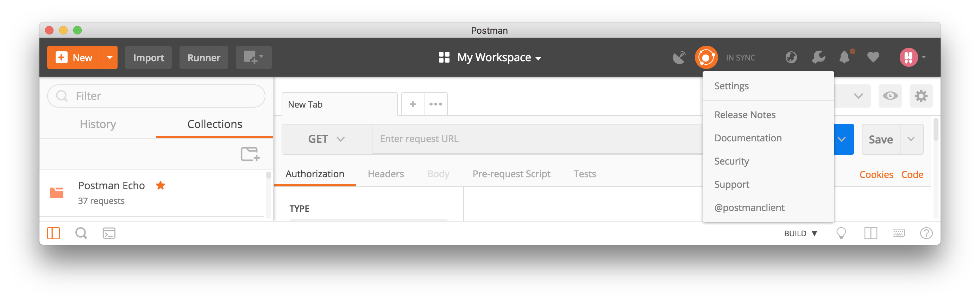Toggle two-pane layout icon
980x301 pixels.
[x=871, y=233]
